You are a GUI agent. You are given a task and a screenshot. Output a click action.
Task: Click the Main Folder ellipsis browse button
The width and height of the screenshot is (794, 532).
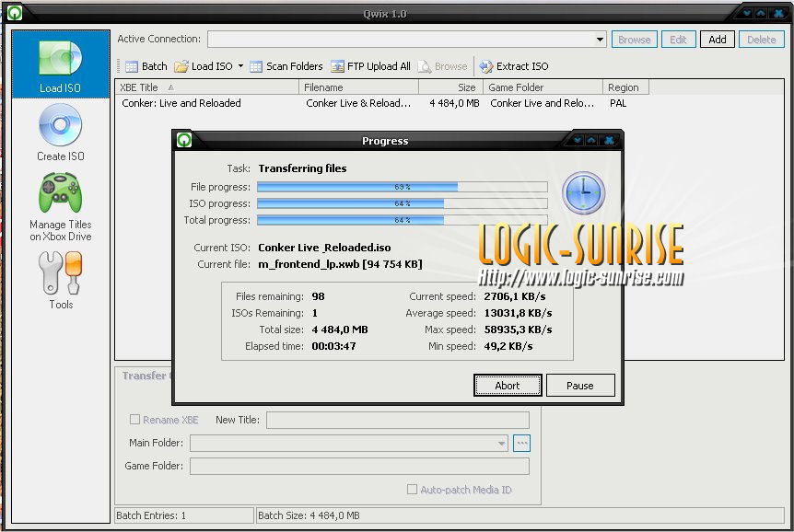click(x=521, y=444)
